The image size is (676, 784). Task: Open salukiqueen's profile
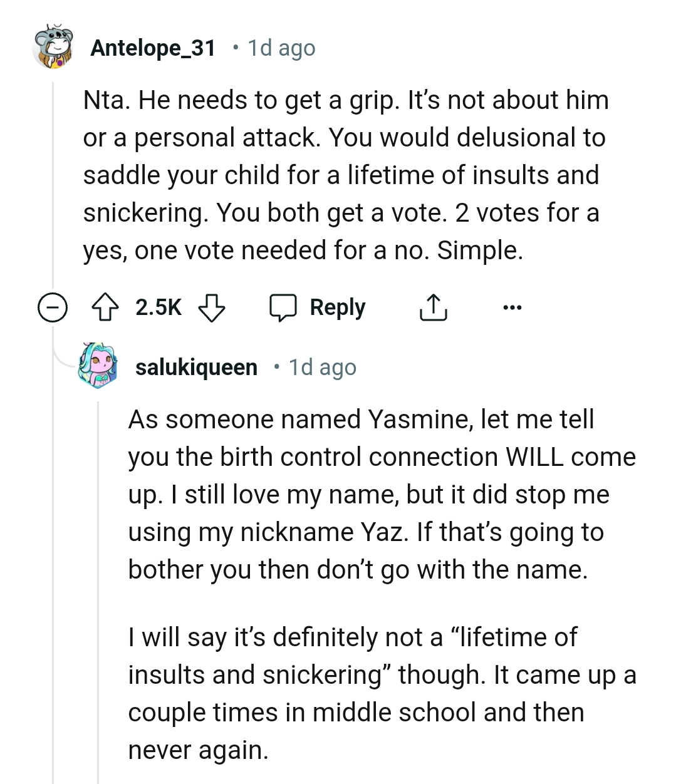197,368
